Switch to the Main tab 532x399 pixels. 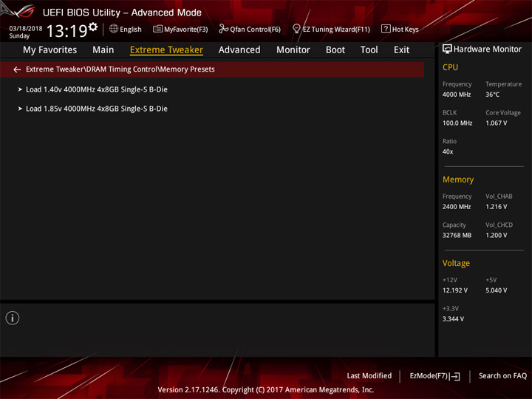103,50
